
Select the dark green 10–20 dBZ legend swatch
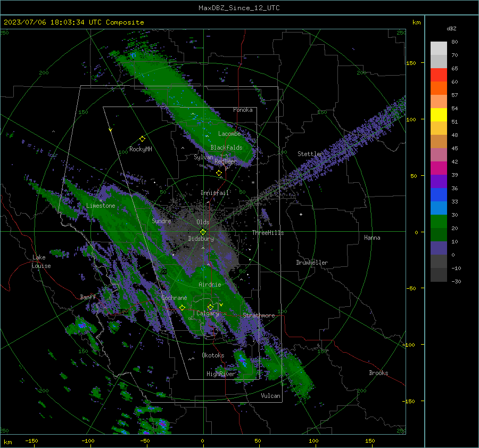439,234
